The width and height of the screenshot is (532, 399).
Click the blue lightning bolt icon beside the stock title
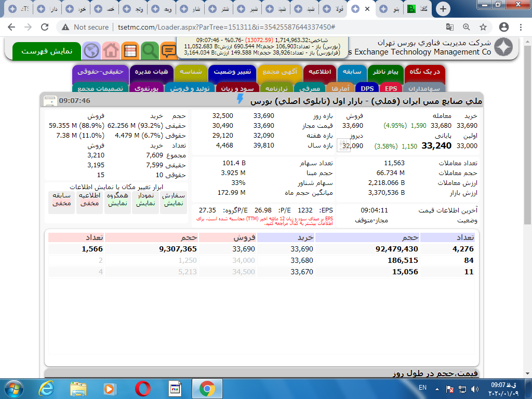[x=240, y=99]
